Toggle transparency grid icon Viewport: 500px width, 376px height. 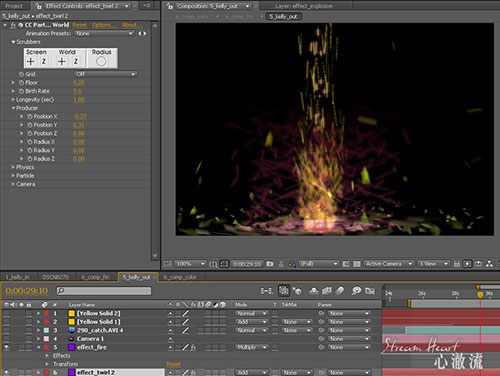coord(357,264)
